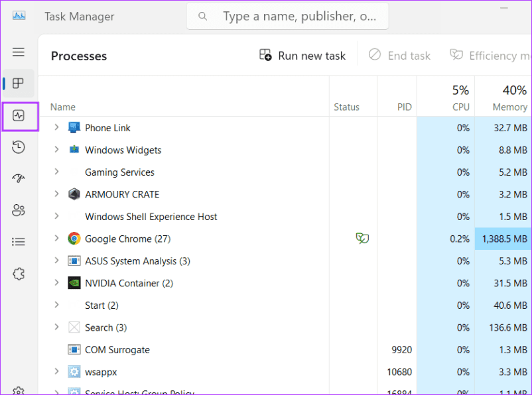Open the Services page puzzle icon
This screenshot has width=532, height=395.
(19, 274)
